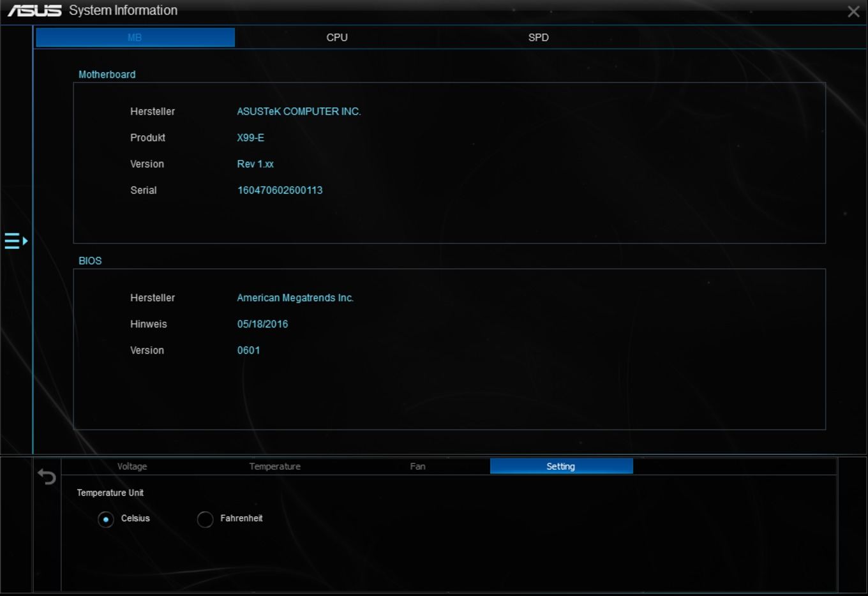Click the American Megatrends Inc. value
The width and height of the screenshot is (868, 596).
295,298
